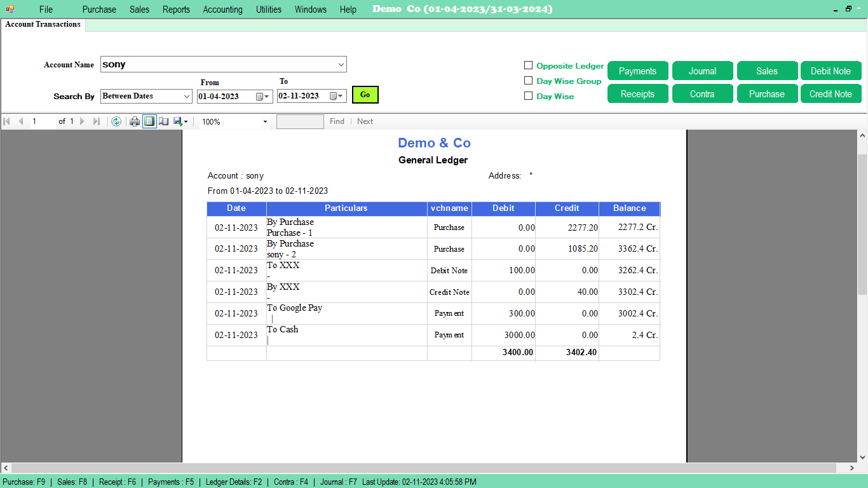Select the Account Transactions tab
This screenshot has height=488, width=868.
point(42,25)
